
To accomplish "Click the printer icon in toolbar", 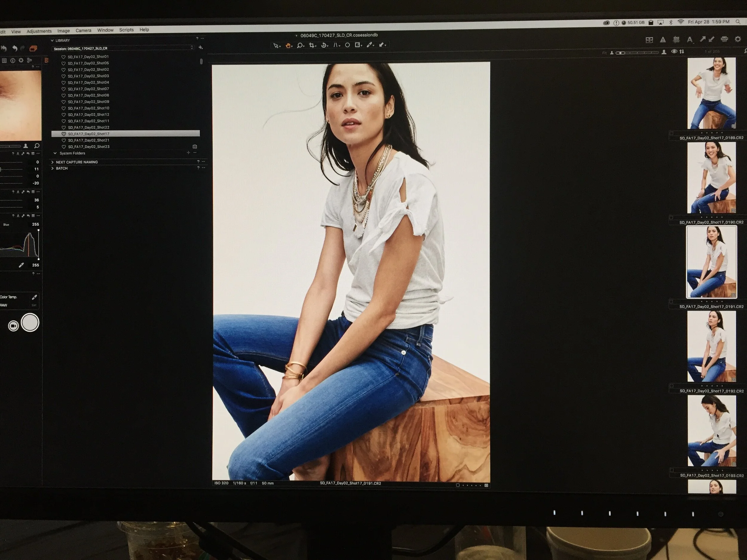I will [724, 39].
